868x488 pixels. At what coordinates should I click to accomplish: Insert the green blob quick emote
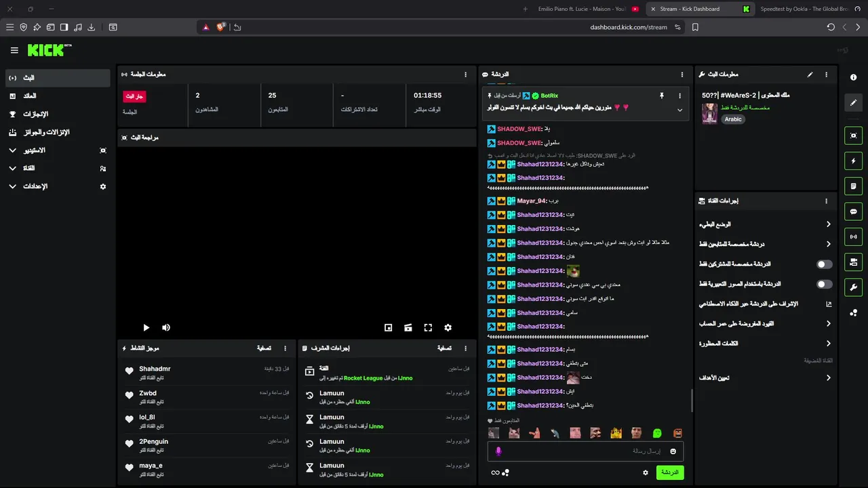click(657, 433)
